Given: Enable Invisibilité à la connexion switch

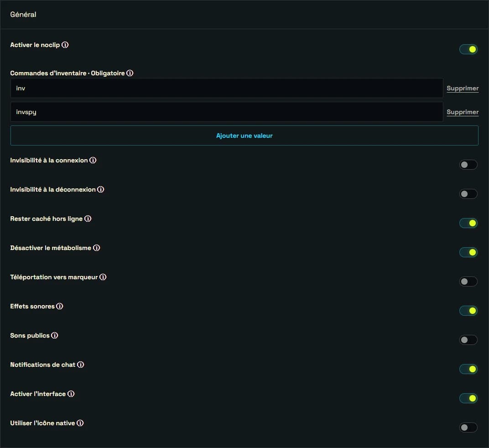Looking at the screenshot, I should [468, 165].
